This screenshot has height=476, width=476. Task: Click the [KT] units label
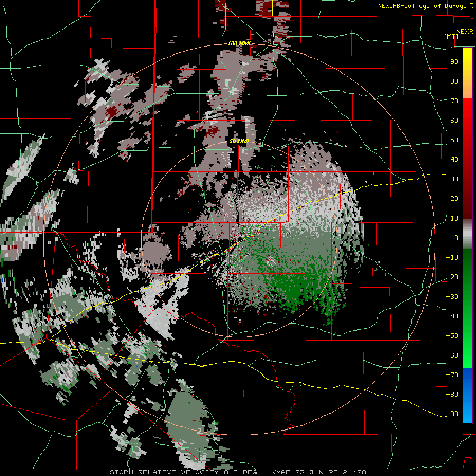452,36
